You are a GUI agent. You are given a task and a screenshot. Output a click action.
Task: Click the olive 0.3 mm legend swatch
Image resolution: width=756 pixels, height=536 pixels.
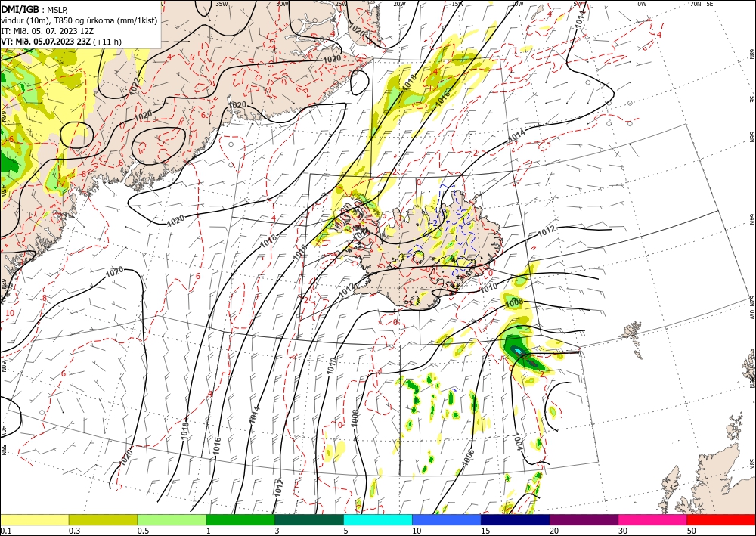[x=103, y=519]
